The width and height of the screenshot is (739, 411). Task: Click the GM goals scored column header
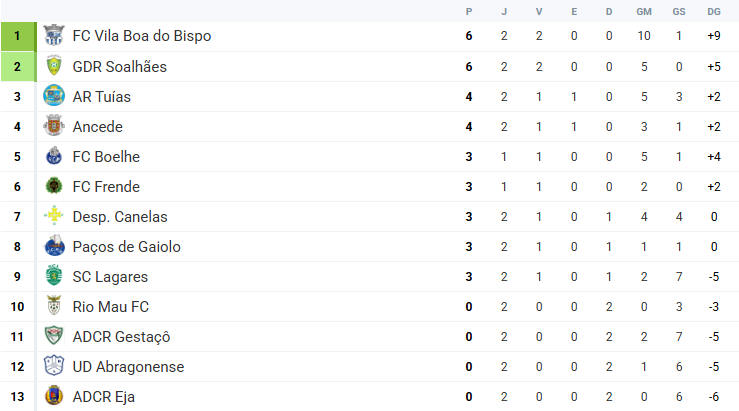pos(644,11)
